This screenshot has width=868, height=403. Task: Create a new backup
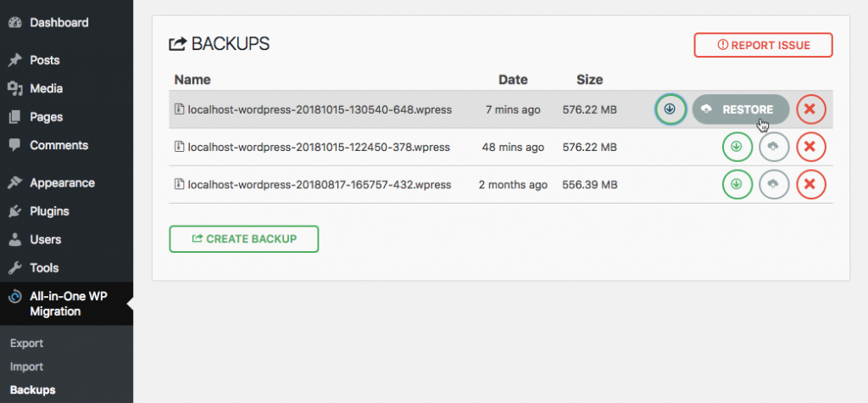click(243, 239)
